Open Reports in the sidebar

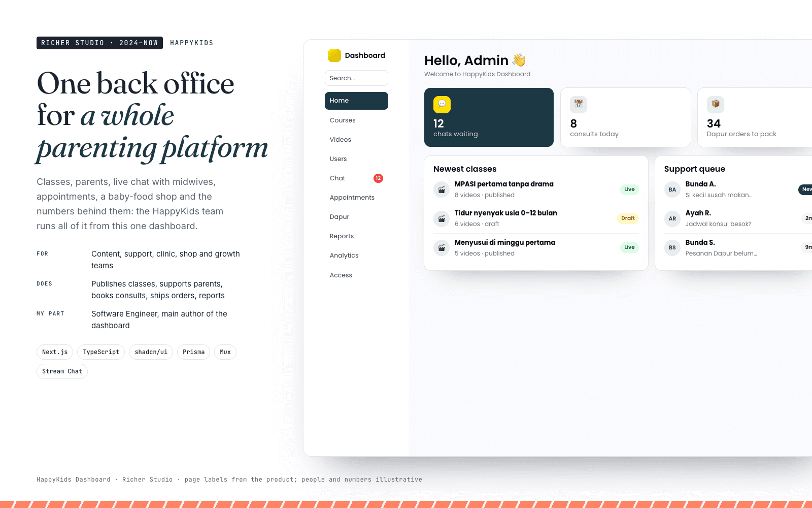point(356,236)
